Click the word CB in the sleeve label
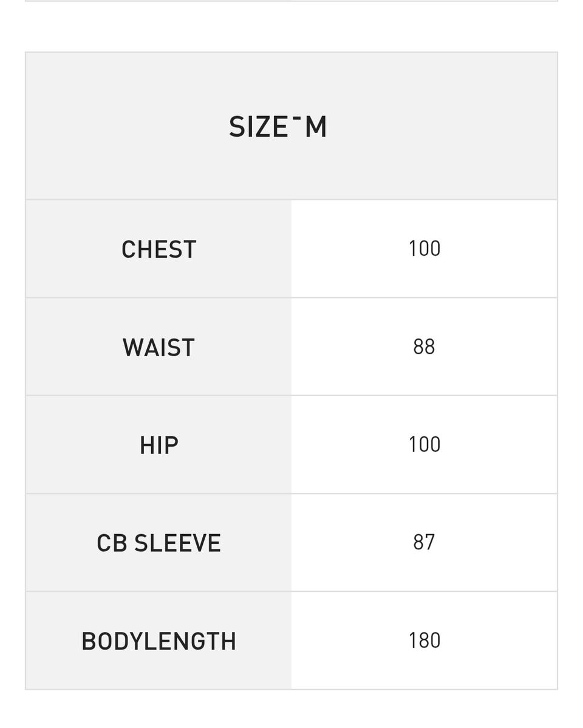The width and height of the screenshot is (583, 728). 112,543
